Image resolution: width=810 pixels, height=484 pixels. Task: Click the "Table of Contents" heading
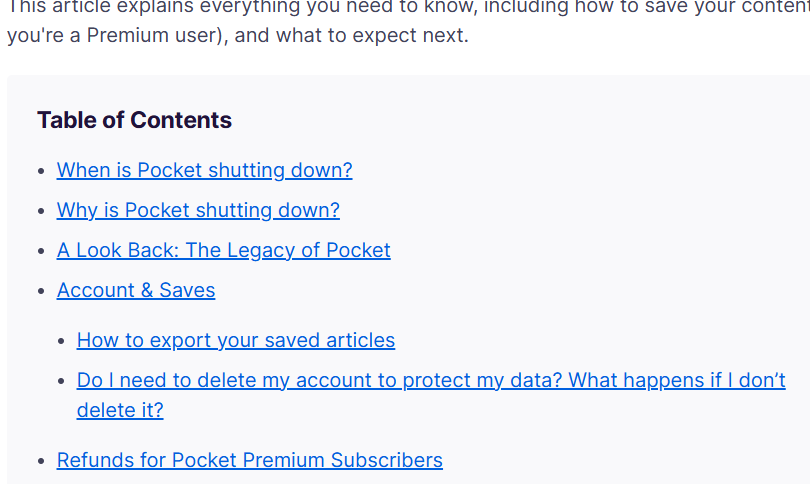pyautogui.click(x=134, y=120)
